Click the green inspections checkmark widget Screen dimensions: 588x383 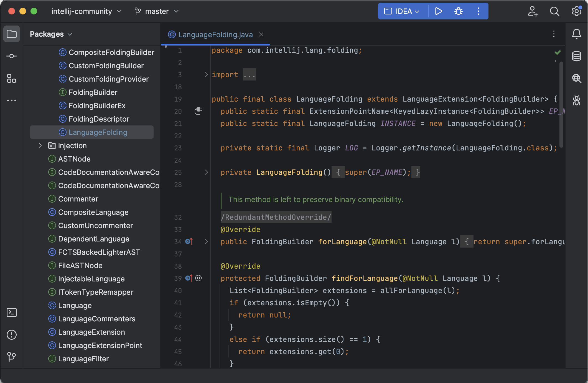[558, 52]
